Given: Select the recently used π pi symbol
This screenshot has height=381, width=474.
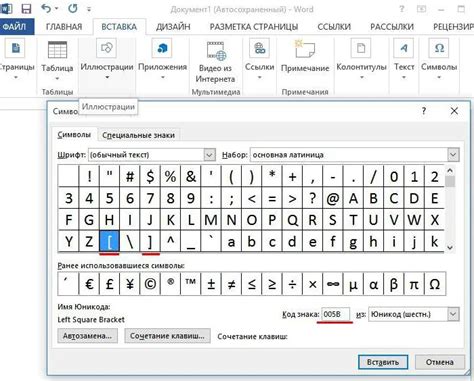Looking at the screenshot, I should click(414, 284).
